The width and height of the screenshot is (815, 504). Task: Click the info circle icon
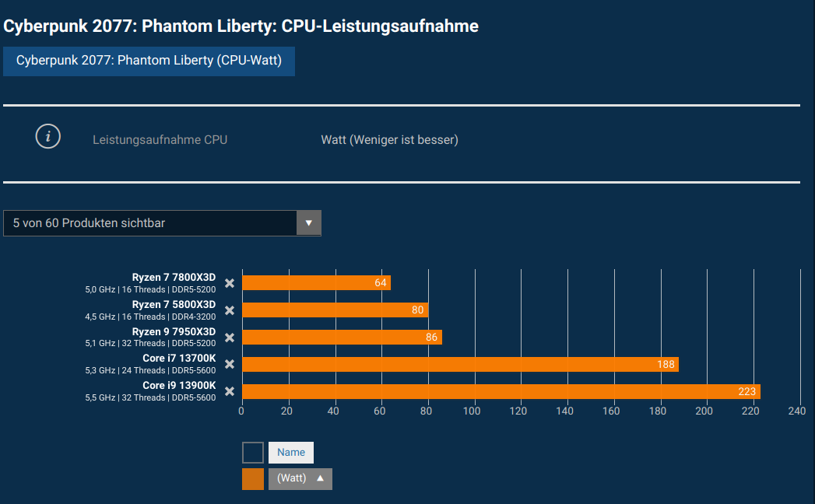pyautogui.click(x=47, y=137)
